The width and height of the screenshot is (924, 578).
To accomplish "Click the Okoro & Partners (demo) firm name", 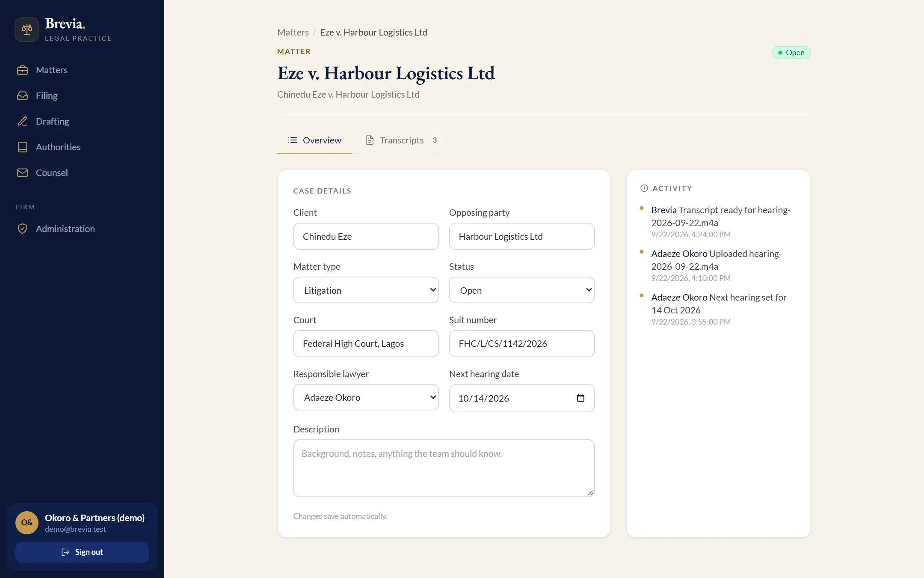I will 95,518.
